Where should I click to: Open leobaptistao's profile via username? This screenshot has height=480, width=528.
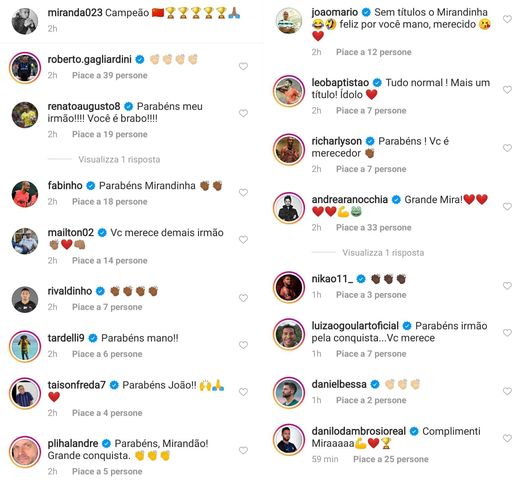pyautogui.click(x=340, y=83)
